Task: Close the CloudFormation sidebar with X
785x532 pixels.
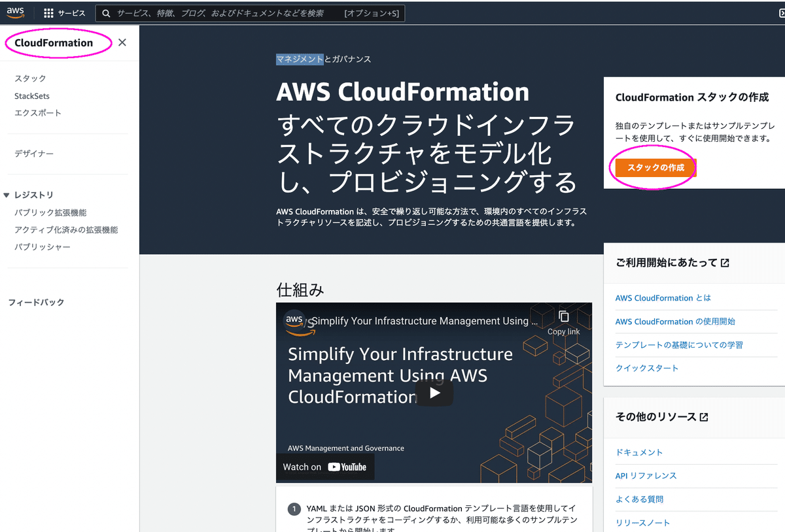Action: 122,42
